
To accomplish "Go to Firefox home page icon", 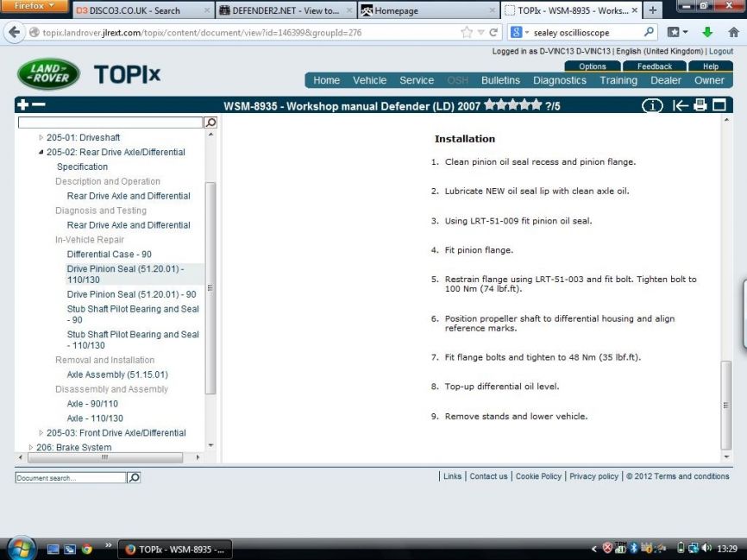I will [734, 33].
